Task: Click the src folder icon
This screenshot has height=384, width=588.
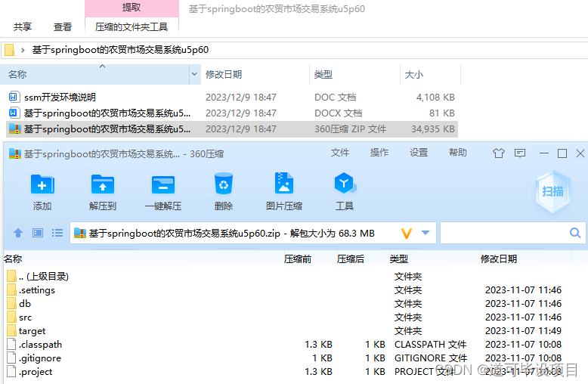Action: coord(11,317)
